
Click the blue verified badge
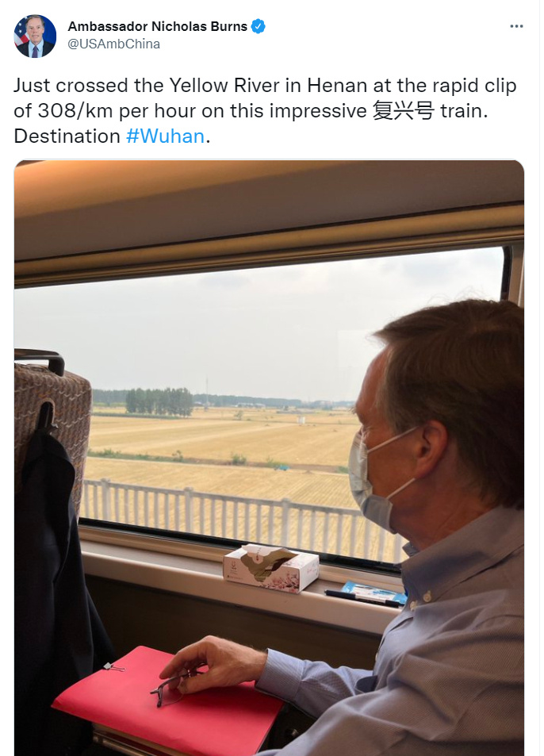(259, 26)
